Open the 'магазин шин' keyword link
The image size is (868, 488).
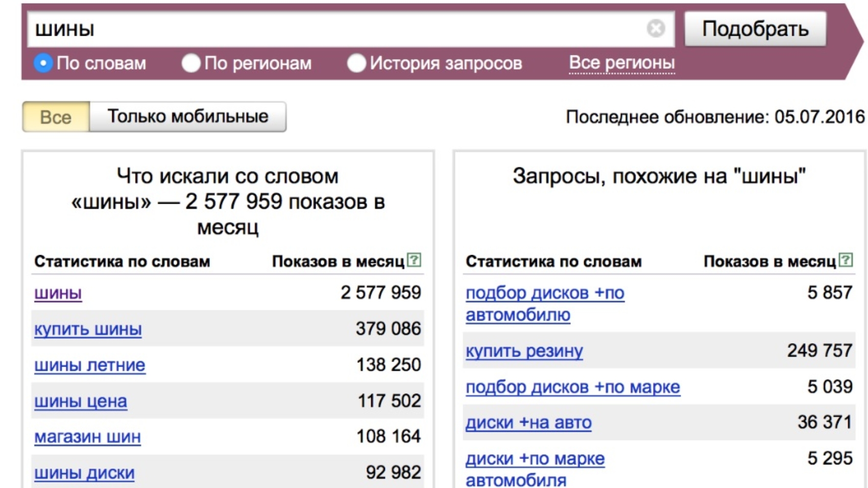87,437
